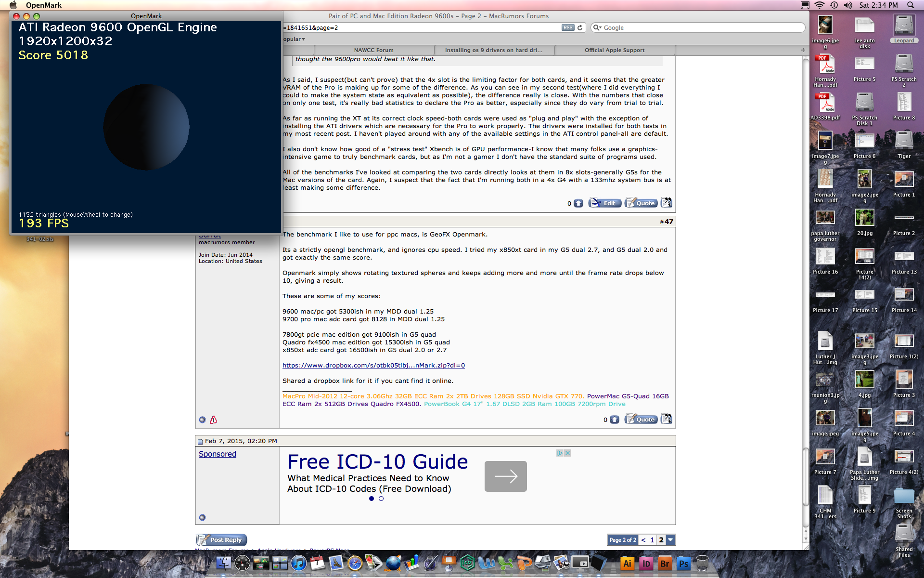Select the second ad carousel dot

381,499
